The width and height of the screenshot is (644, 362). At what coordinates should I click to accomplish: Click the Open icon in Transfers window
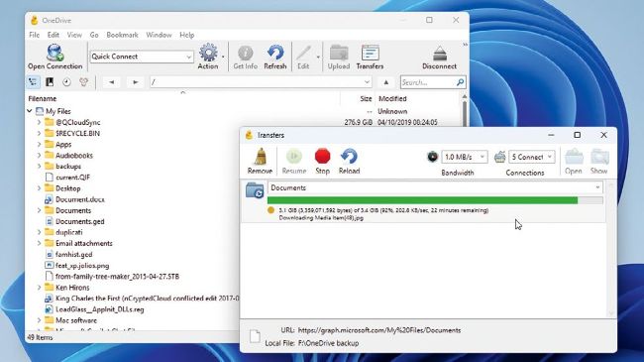pyautogui.click(x=574, y=157)
